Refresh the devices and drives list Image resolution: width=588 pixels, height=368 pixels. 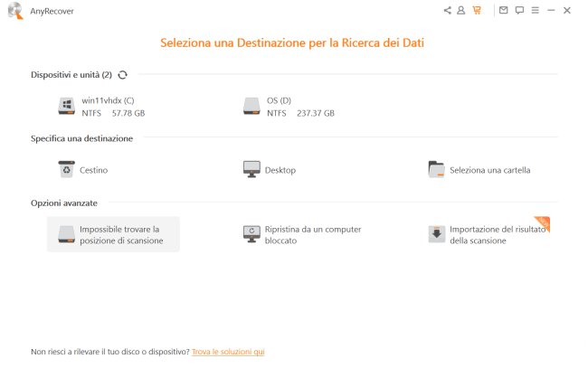(123, 75)
